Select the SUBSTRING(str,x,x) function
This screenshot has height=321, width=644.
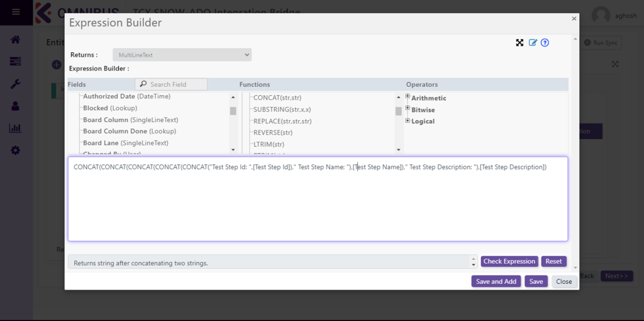coord(282,110)
